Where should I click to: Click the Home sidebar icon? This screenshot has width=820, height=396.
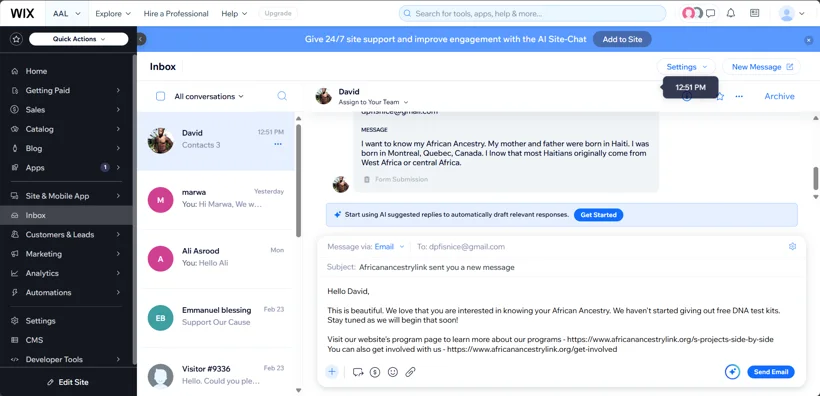(x=15, y=71)
